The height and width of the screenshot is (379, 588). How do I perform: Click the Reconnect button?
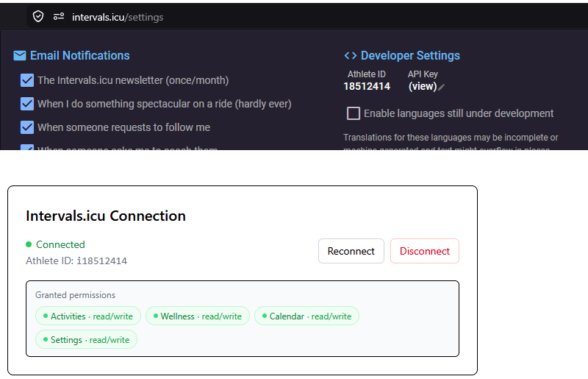tap(351, 251)
